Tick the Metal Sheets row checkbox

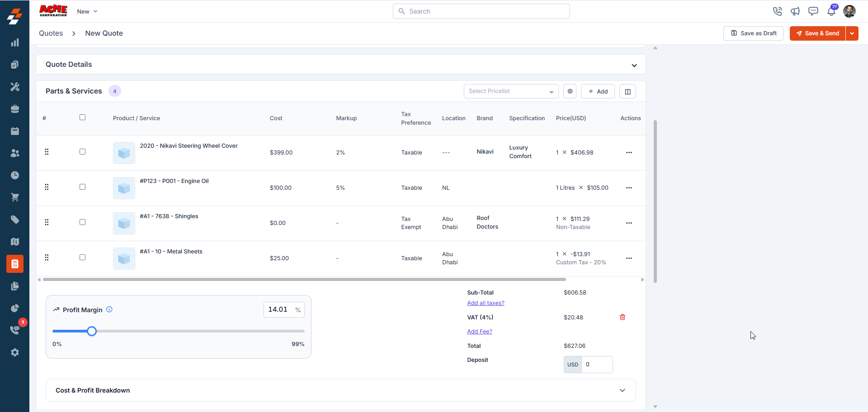[x=82, y=257]
